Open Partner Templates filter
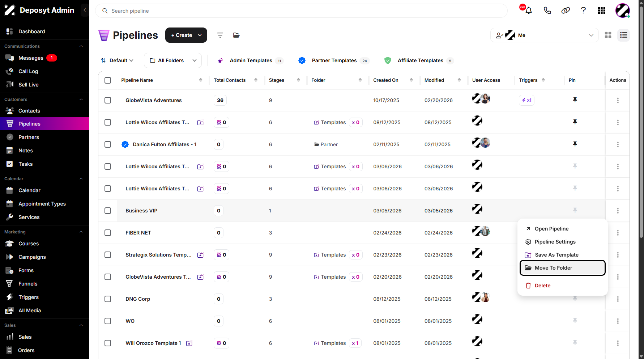Image resolution: width=644 pixels, height=359 pixels. [333, 60]
